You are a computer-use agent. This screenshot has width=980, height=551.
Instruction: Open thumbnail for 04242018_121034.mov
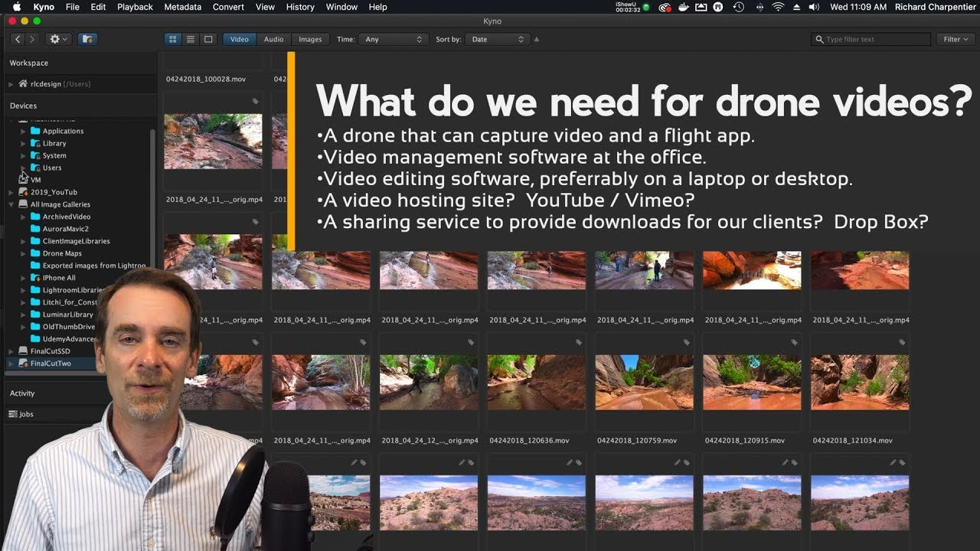click(861, 382)
